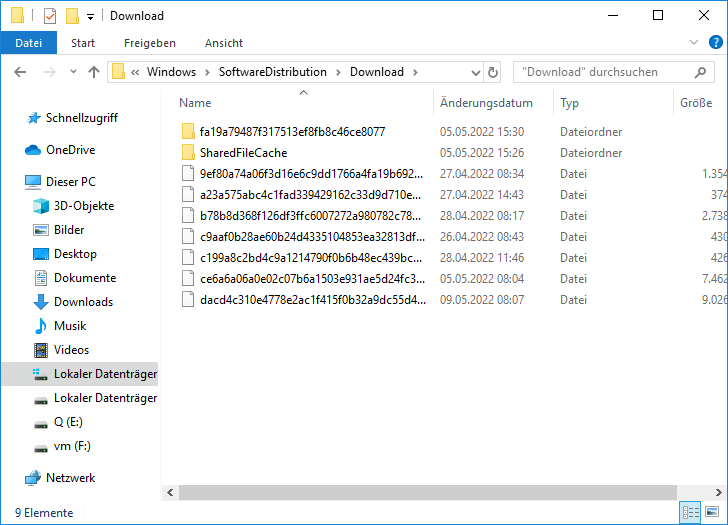
Task: Click the search magnifier icon
Action: (700, 72)
